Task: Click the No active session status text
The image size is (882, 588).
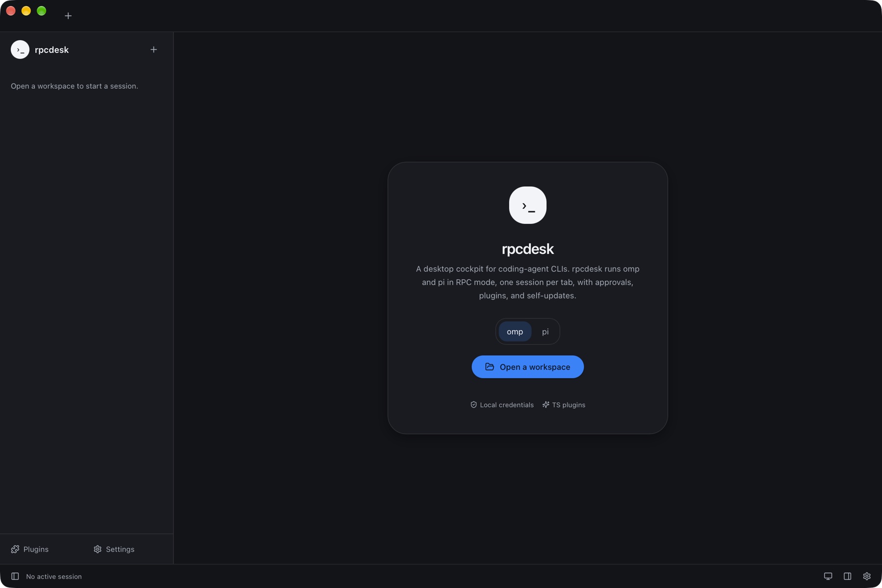Action: [x=54, y=576]
